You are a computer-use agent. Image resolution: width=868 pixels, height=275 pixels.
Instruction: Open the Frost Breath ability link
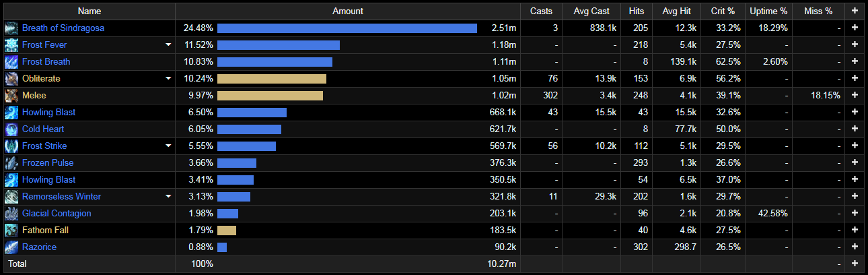pos(46,62)
